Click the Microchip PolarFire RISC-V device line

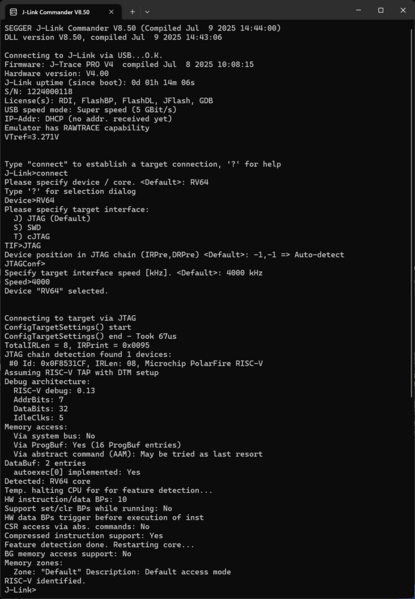point(136,363)
